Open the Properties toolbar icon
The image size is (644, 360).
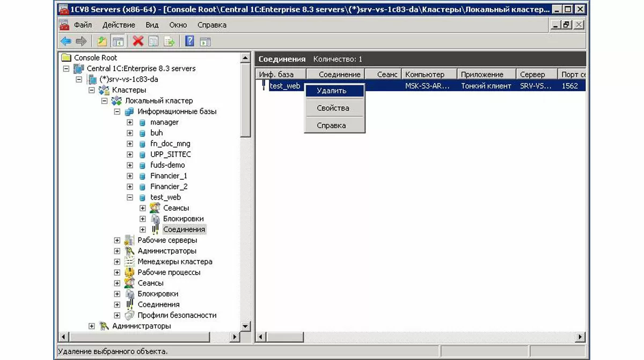coord(153,41)
